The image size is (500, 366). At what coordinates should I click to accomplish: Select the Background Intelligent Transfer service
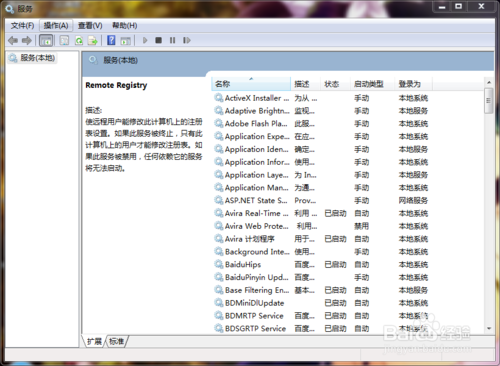pyautogui.click(x=321, y=252)
